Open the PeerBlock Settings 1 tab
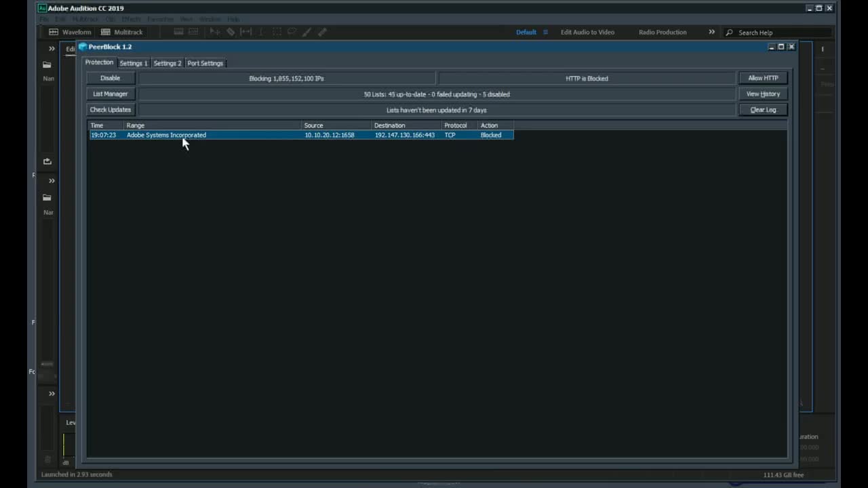Viewport: 868px width, 488px height. [x=134, y=63]
